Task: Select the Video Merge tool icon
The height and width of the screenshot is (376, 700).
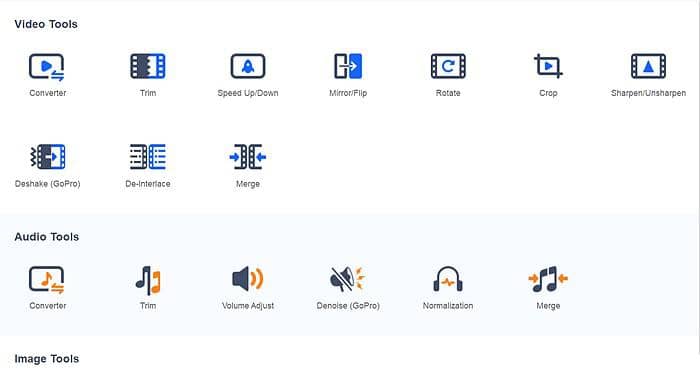Action: point(248,157)
